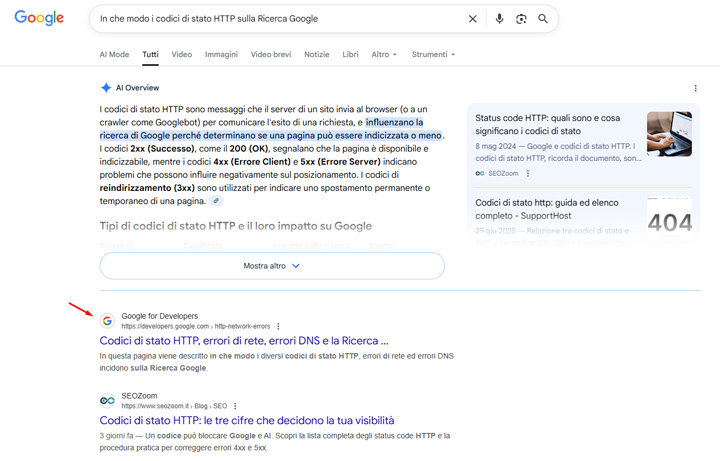Click the laptop thumbnail in Status code card
The height and width of the screenshot is (461, 720).
pyautogui.click(x=669, y=134)
